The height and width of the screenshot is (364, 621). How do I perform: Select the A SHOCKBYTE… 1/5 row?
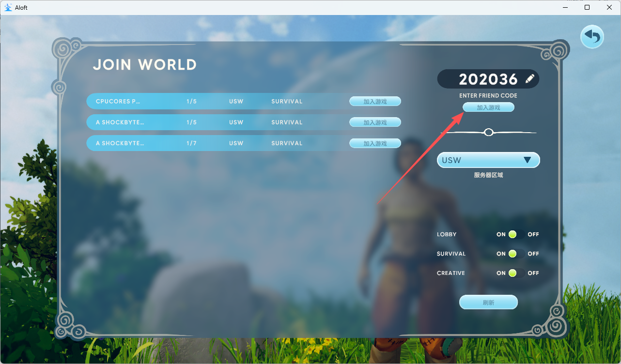click(x=244, y=122)
